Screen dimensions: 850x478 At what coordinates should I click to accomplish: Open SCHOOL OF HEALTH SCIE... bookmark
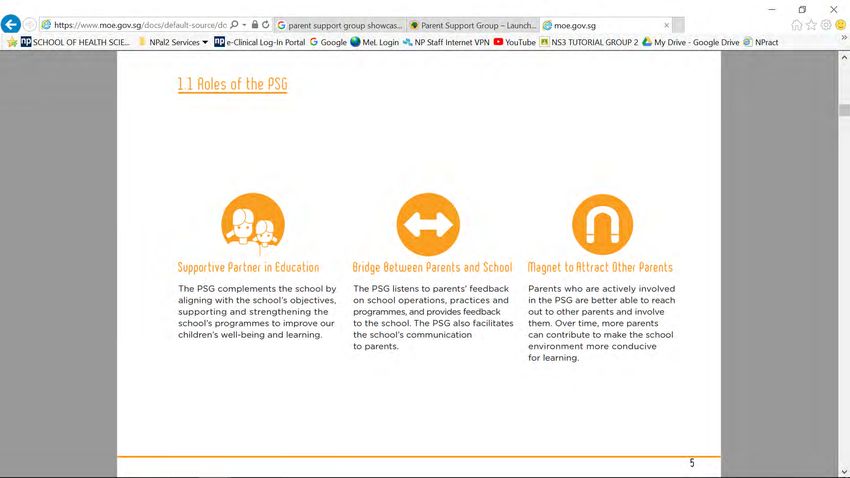click(x=75, y=42)
